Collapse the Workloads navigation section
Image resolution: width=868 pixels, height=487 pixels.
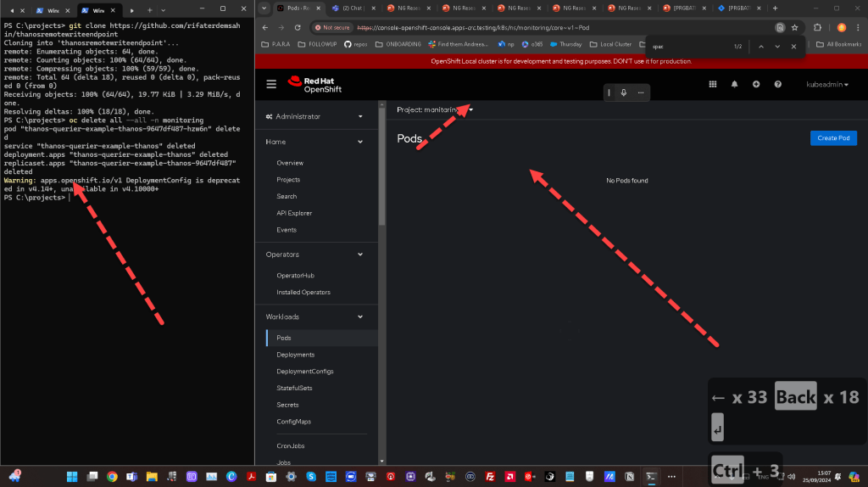pyautogui.click(x=314, y=317)
